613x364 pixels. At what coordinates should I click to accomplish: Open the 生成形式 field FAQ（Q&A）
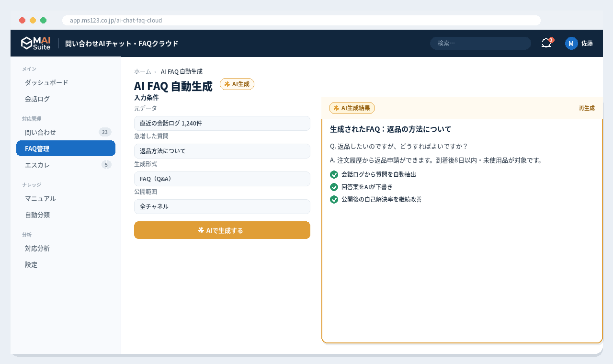click(x=222, y=179)
